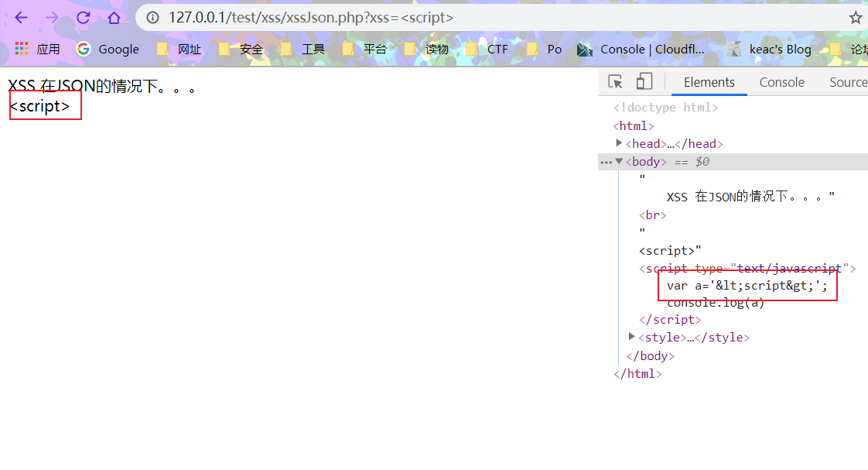Image resolution: width=868 pixels, height=470 pixels.
Task: Select the '<script>"' text node in DOM tree
Action: coord(670,251)
